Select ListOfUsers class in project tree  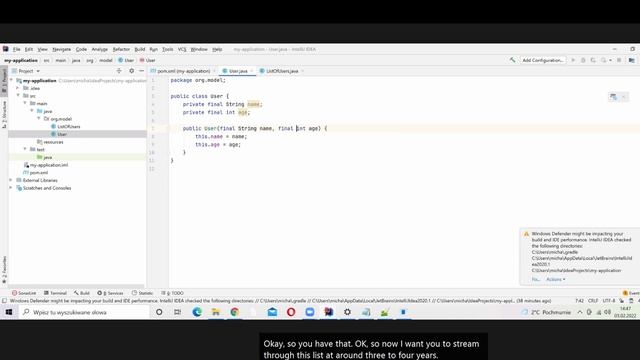click(69, 127)
